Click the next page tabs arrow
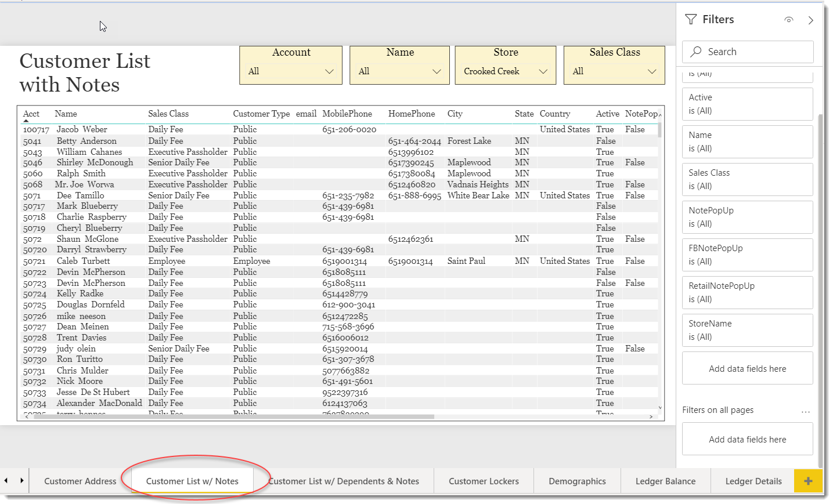This screenshot has width=833, height=504. 22,480
